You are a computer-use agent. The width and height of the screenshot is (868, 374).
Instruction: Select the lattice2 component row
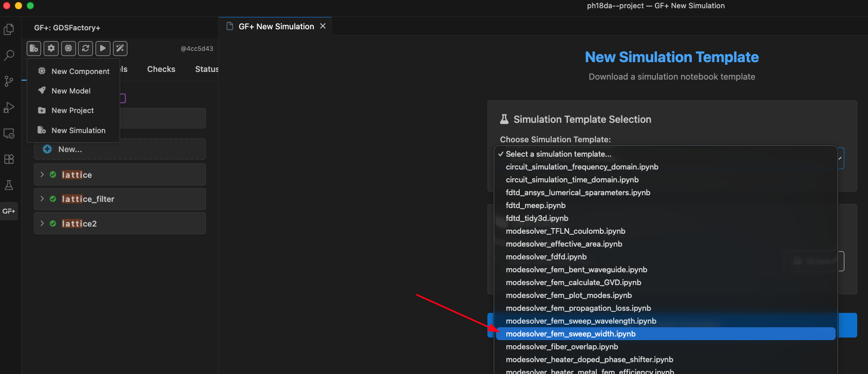[120, 223]
